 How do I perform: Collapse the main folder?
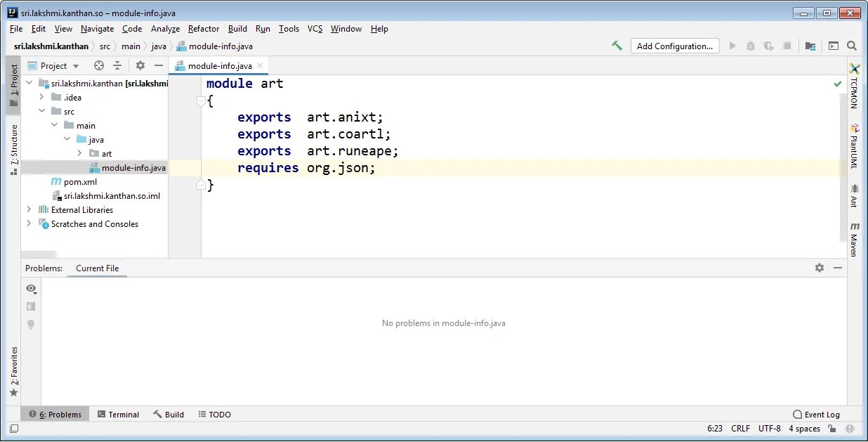pyautogui.click(x=55, y=125)
